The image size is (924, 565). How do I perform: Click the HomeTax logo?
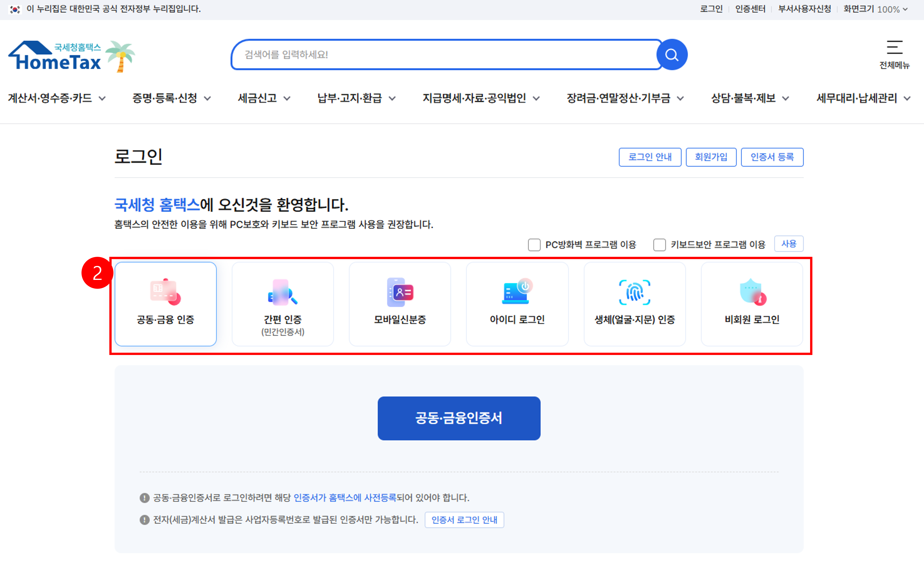coord(71,56)
